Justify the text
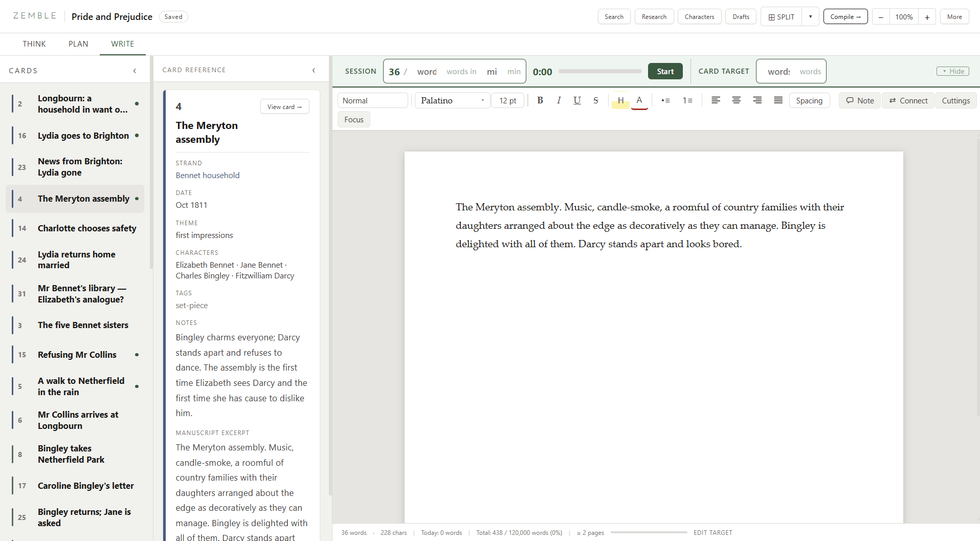The image size is (980, 541). [778, 100]
